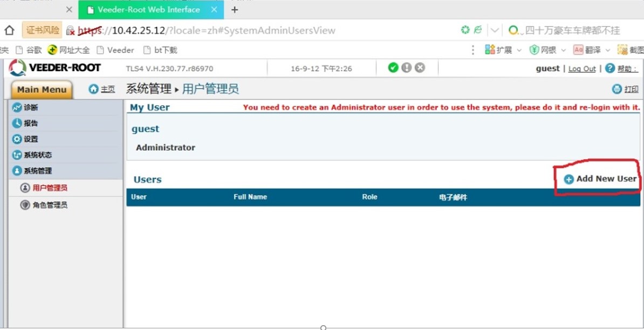The image size is (644, 330).
Task: Click Add New User
Action: coord(600,179)
